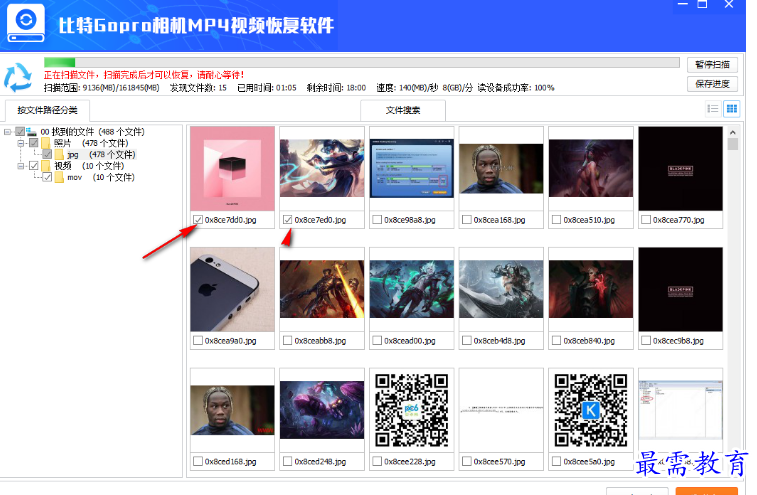The height and width of the screenshot is (495, 757).
Task: Open the pink cube thumbnail 0x8ce7dd0.jpg
Action: [x=232, y=169]
